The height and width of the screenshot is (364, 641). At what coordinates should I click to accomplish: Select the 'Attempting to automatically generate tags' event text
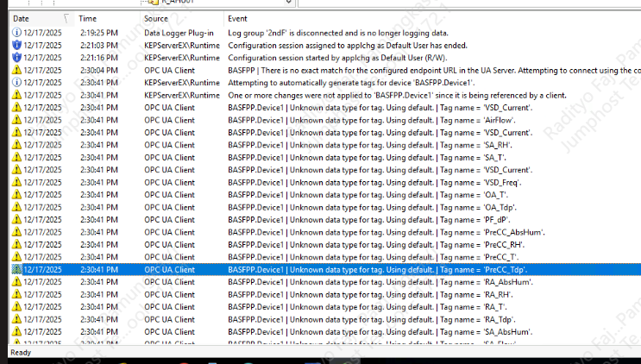[x=351, y=83]
